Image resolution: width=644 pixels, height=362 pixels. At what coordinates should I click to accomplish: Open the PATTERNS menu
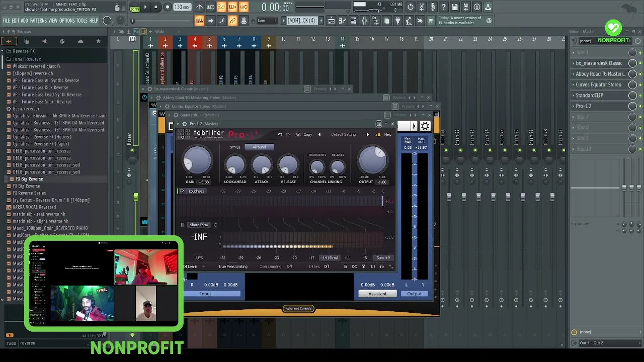(x=38, y=21)
